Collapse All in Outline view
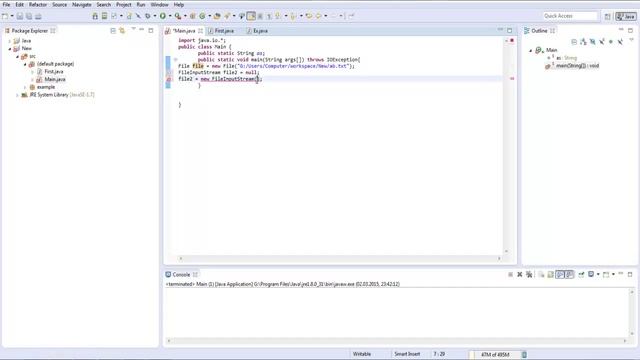 coord(574,42)
